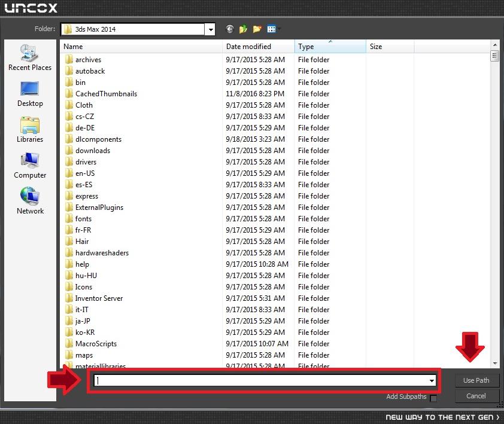This screenshot has width=504, height=424.
Task: Select the maps folder name
Action: tap(84, 355)
